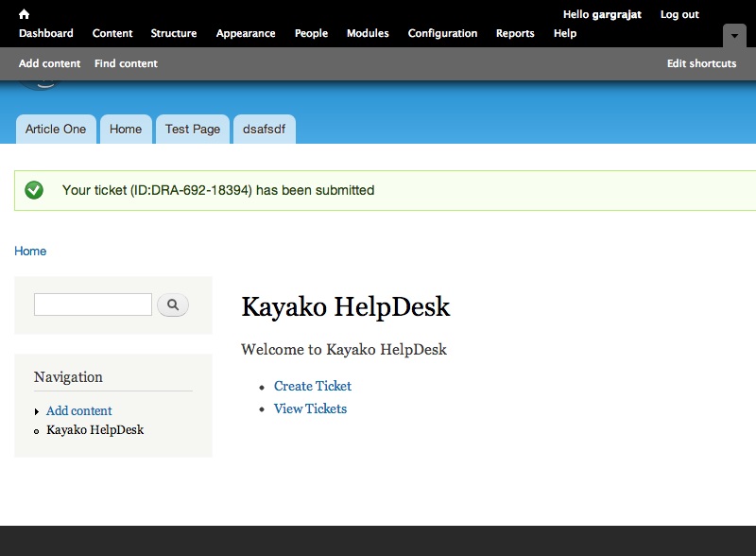Collapse the shortcuts bar with arrow toggle
This screenshot has height=556, width=756.
tap(734, 36)
